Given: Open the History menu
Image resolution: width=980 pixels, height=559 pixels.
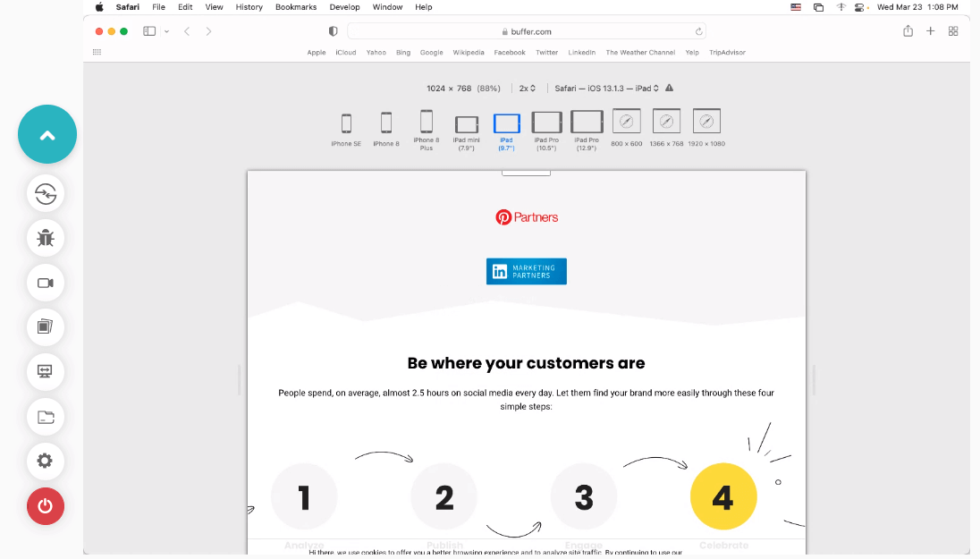Looking at the screenshot, I should click(249, 7).
